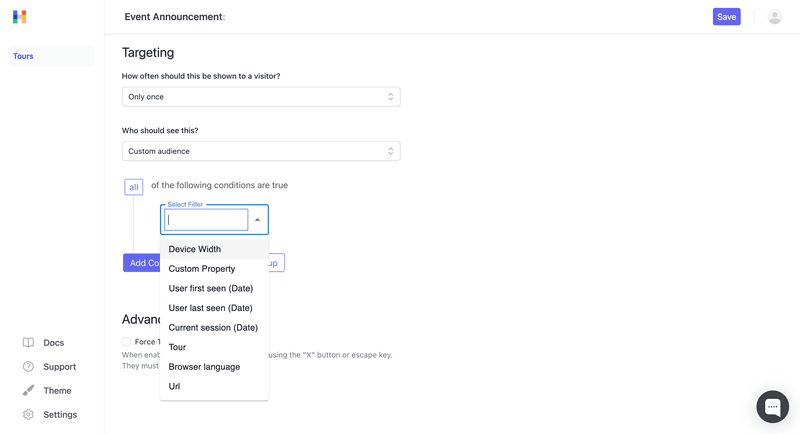Choose 'User first seen (Date)' option

click(210, 288)
